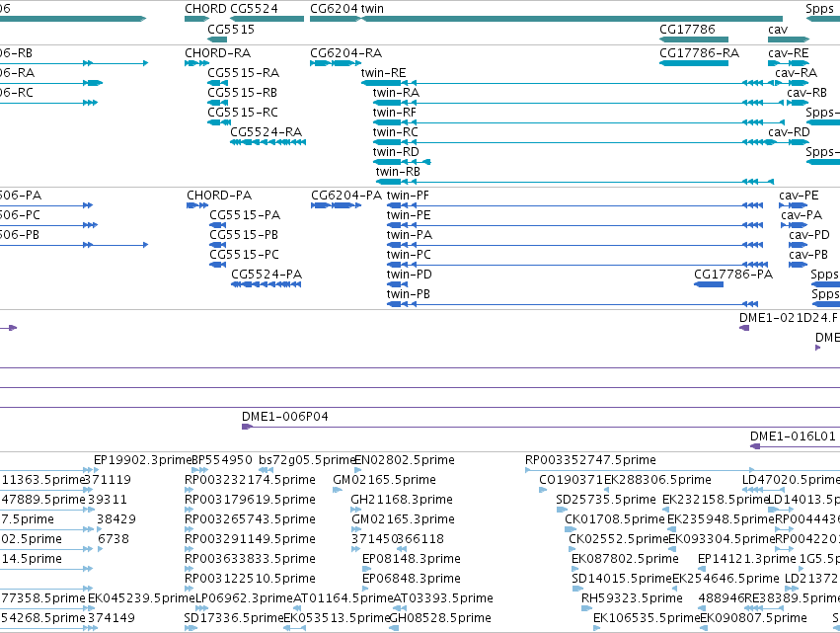Viewport: 840px width, 633px height.
Task: Select protein CG5524-PA
Action: pos(267,275)
